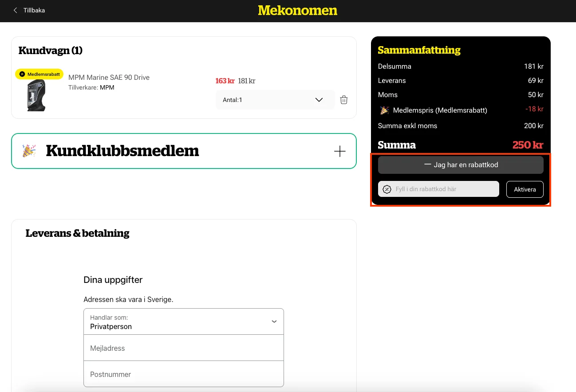
Task: Click the plus icon to expand Kundklubbsmedlem
Action: pos(339,151)
